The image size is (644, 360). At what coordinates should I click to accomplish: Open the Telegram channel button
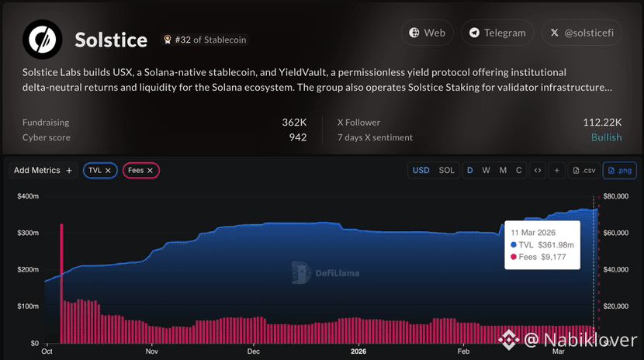click(497, 33)
